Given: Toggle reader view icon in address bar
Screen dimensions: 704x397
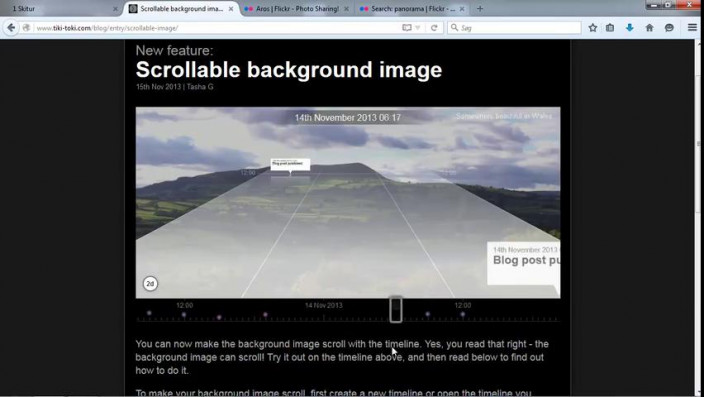Looking at the screenshot, I should pyautogui.click(x=406, y=28).
